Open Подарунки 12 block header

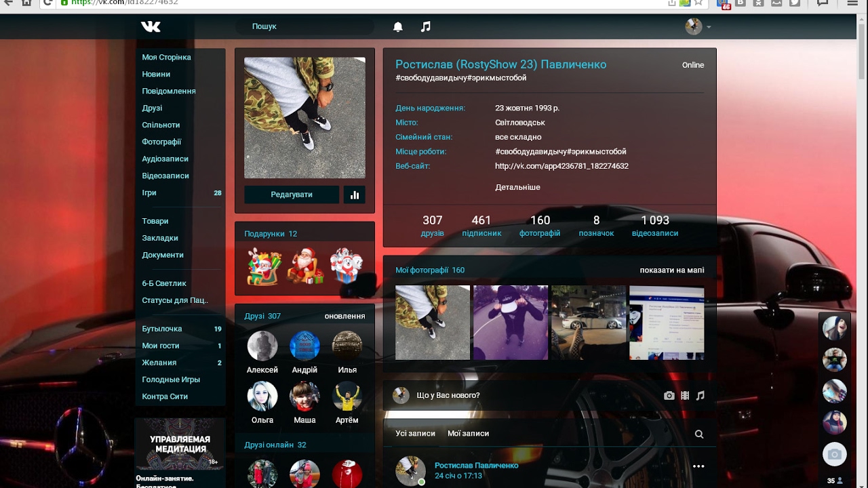click(x=271, y=234)
